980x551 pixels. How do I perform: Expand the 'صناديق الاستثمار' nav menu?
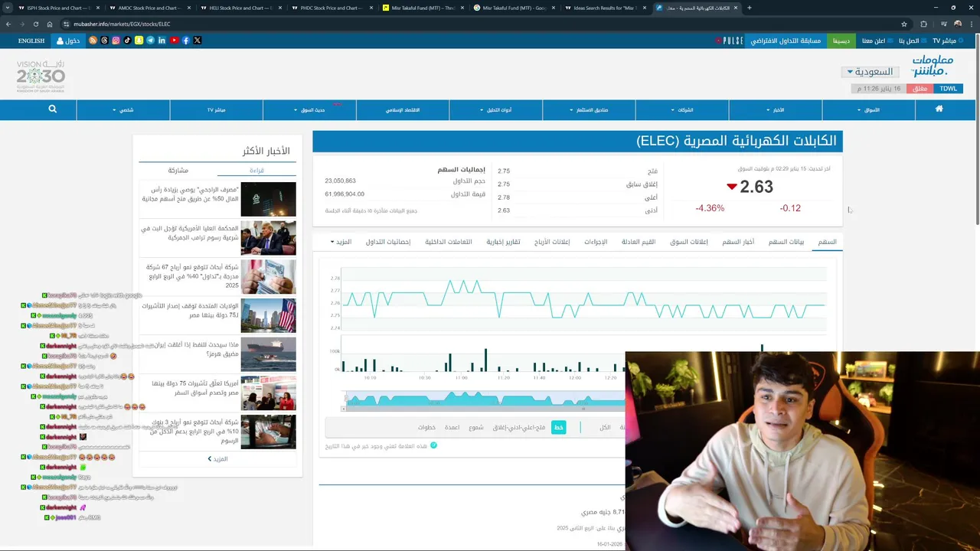589,110
